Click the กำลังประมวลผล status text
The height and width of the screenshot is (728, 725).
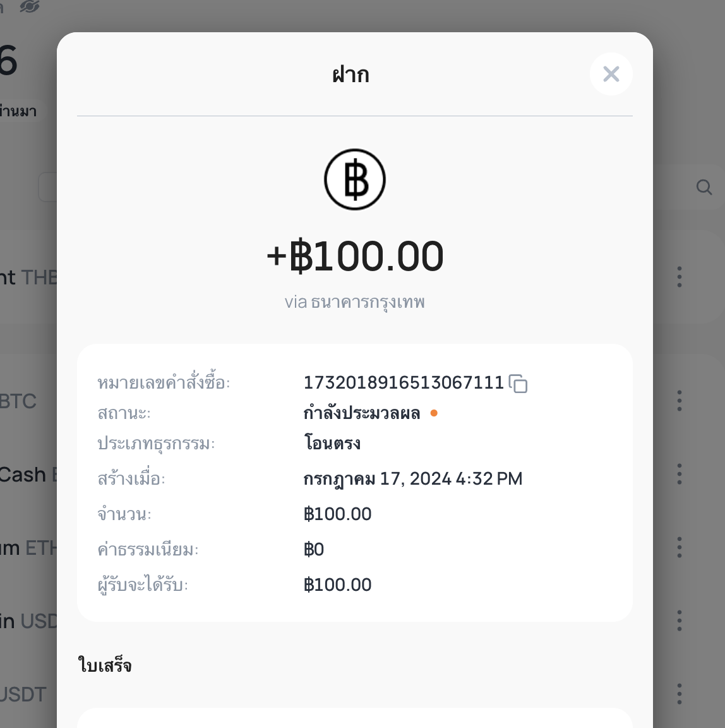click(x=362, y=413)
